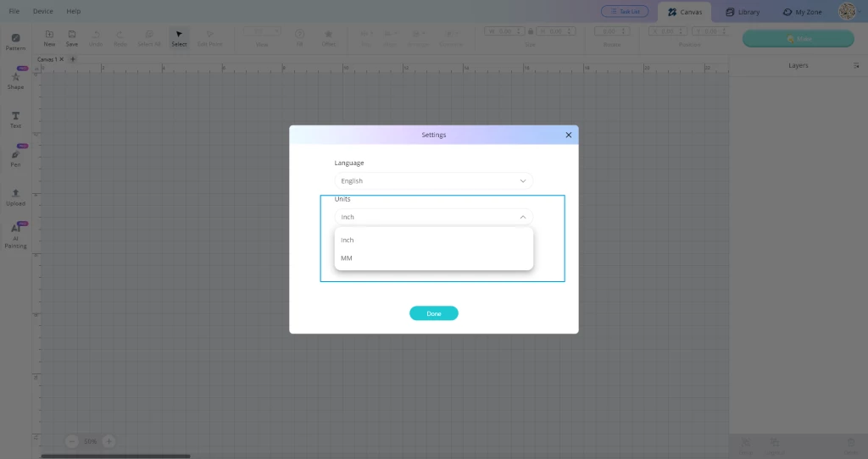Click the Rotate angle field

(x=612, y=31)
